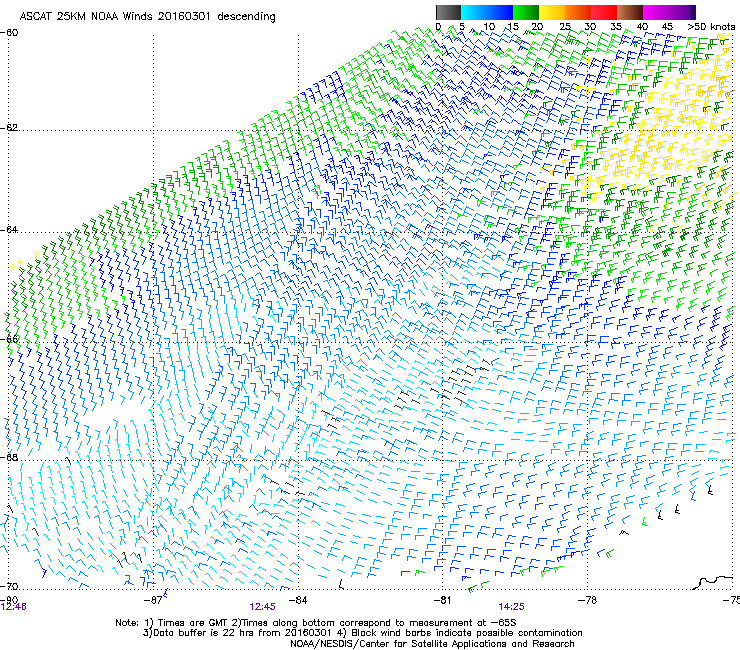Click the brown 35-40 knots color swatch
Image resolution: width=740 pixels, height=650 pixels.
click(630, 12)
